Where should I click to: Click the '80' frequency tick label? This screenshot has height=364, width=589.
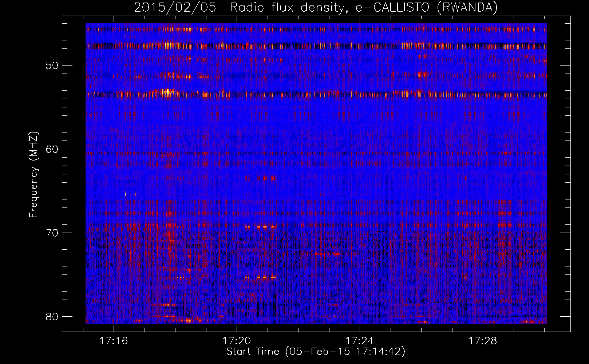pyautogui.click(x=52, y=317)
